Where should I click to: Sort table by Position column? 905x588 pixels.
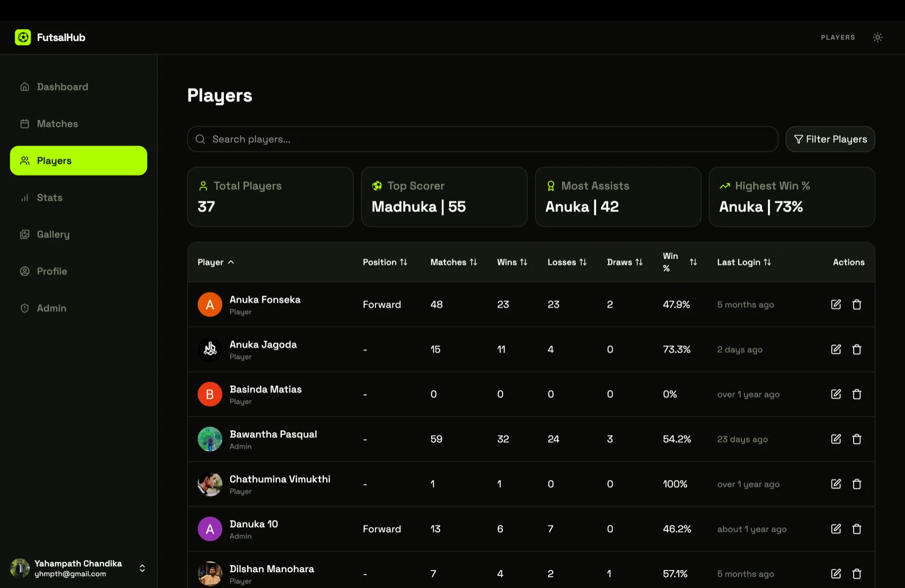point(385,262)
